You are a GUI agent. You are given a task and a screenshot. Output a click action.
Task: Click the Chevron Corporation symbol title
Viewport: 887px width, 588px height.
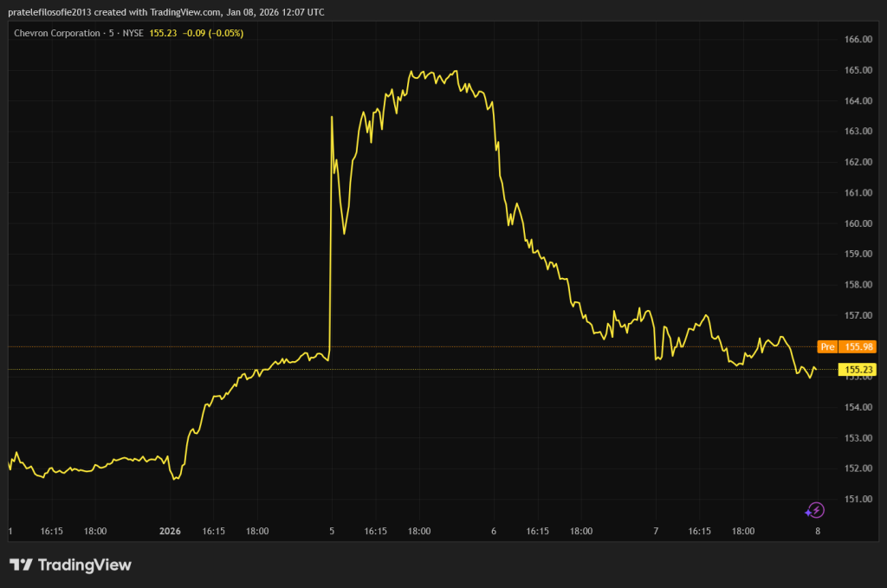pyautogui.click(x=54, y=33)
